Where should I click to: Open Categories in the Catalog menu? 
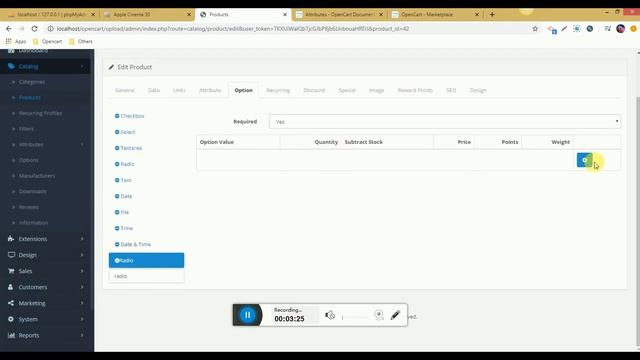[x=32, y=82]
